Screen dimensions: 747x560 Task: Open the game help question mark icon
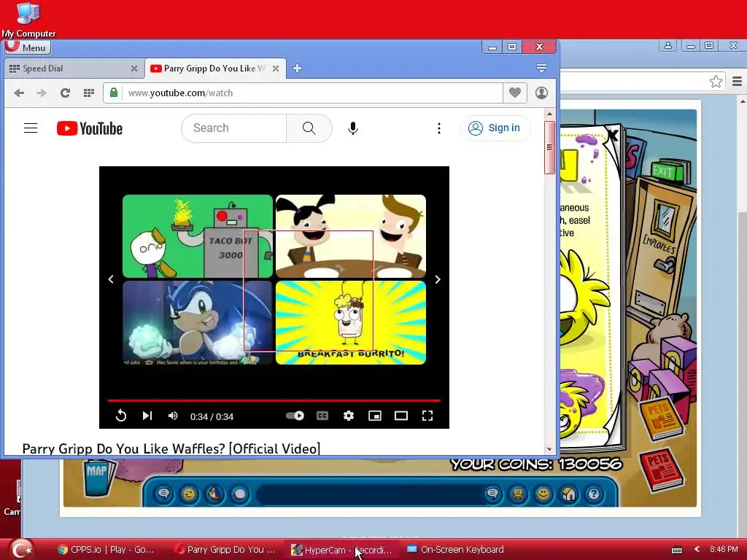594,494
